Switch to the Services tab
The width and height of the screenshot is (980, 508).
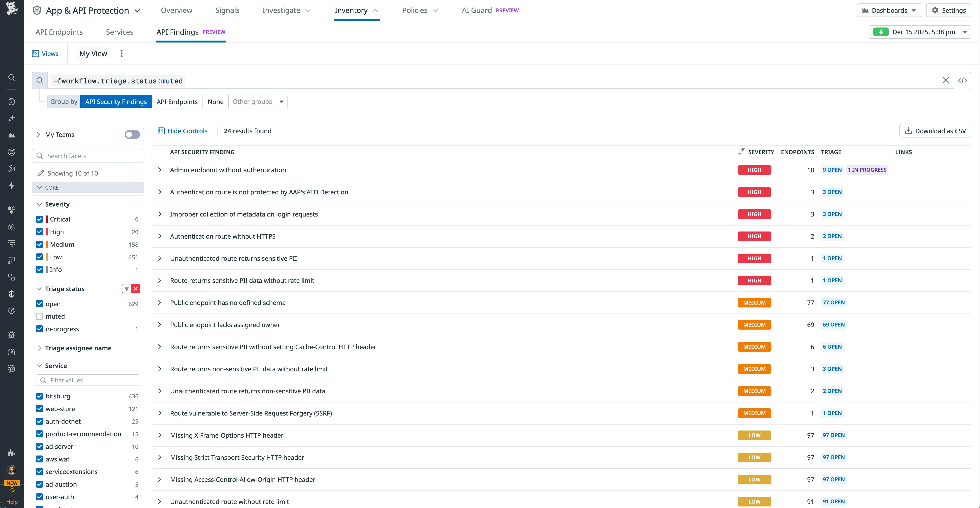(119, 32)
